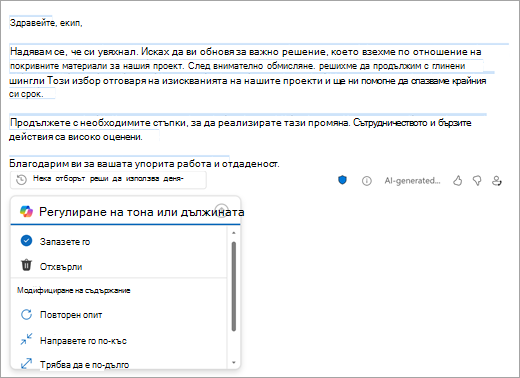Screen dimensions: 520x378
Task: Click the closing line Благодарим ви за вашата
Action: [x=144, y=164]
